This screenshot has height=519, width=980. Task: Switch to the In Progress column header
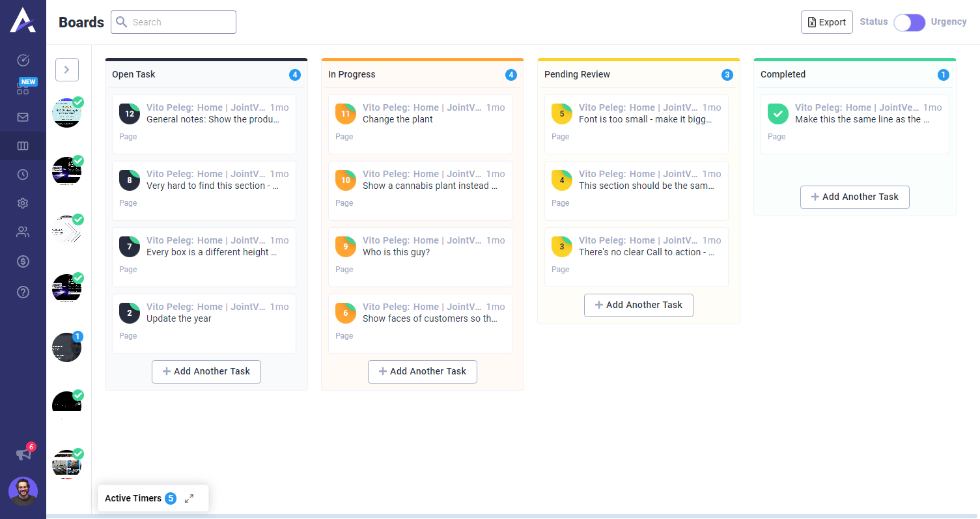click(352, 74)
